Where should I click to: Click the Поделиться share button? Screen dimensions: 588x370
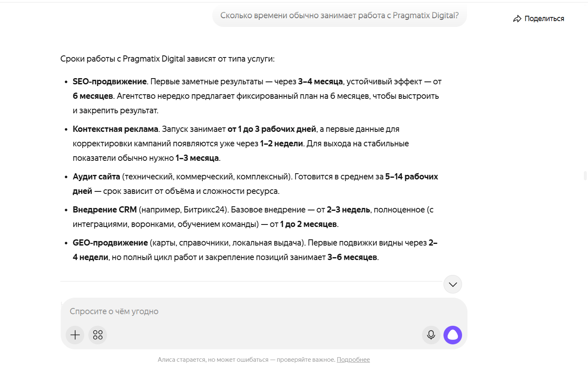coord(538,19)
